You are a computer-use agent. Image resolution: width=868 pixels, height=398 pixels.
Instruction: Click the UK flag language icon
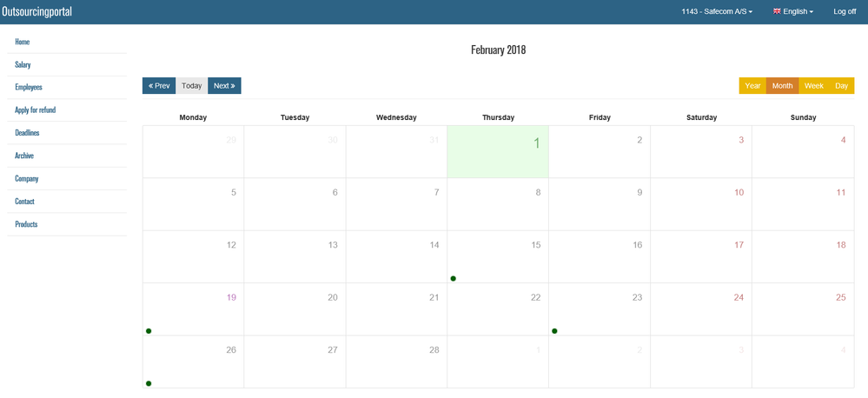776,11
